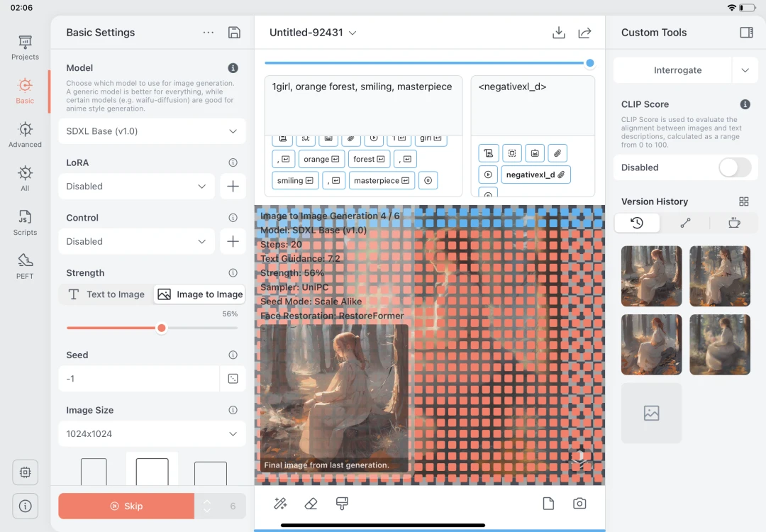Click the Skip generation button
This screenshot has width=766, height=532.
[126, 506]
